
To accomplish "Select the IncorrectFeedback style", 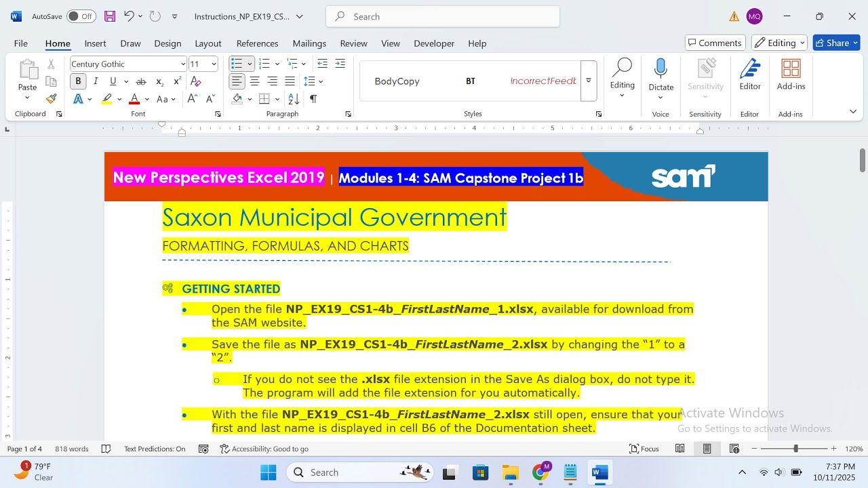I will point(543,81).
